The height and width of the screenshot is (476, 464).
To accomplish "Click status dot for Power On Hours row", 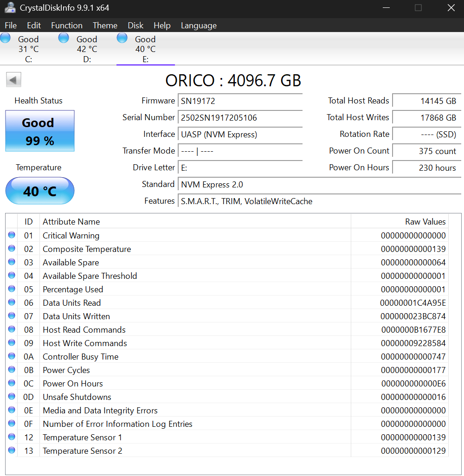I will 12,383.
